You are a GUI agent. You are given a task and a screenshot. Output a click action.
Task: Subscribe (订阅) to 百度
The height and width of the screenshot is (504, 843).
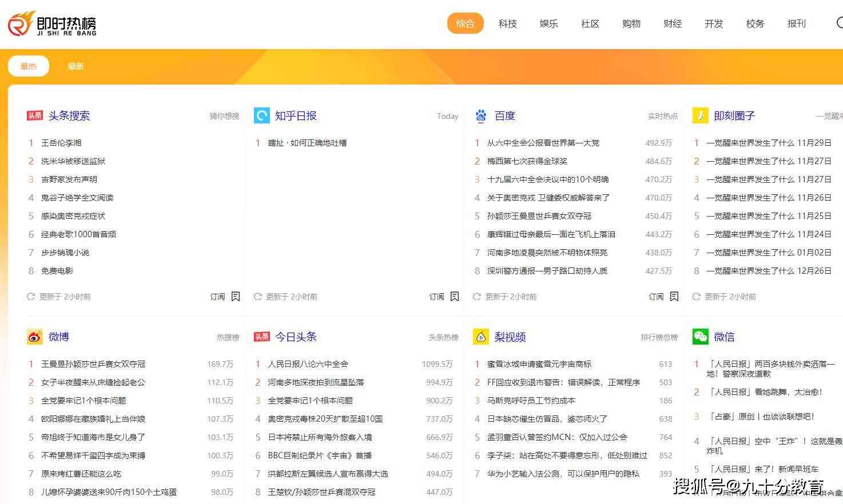(656, 297)
